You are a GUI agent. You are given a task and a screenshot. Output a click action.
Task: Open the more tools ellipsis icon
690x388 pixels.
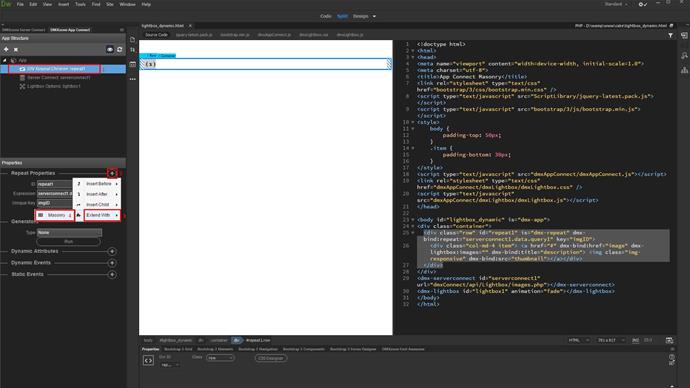tap(133, 79)
